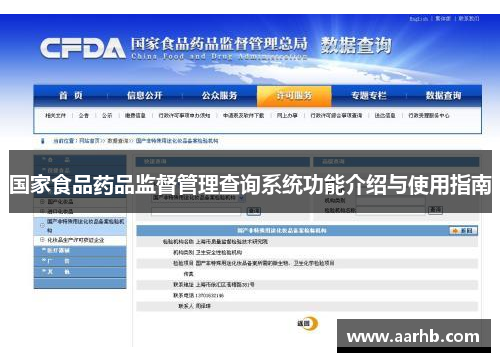The height and width of the screenshot is (362, 500).
Task: Click 查询 button beside the keyword input
Action: click(254, 211)
